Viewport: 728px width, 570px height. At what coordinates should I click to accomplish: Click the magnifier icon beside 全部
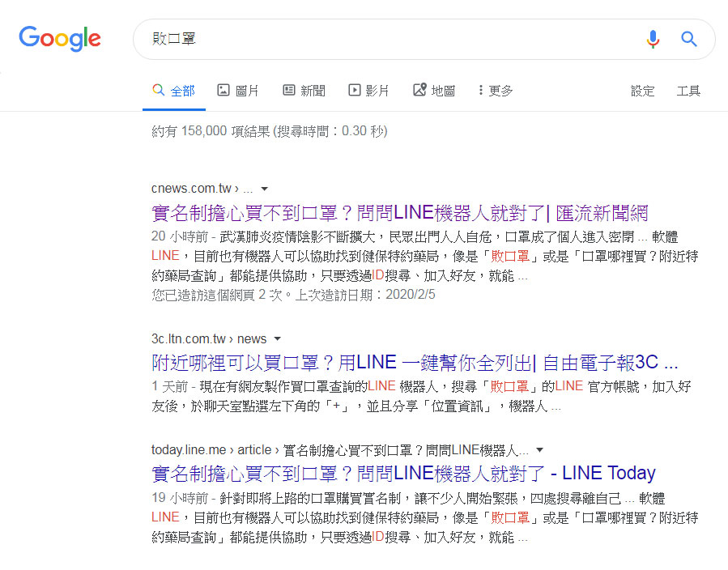[159, 90]
